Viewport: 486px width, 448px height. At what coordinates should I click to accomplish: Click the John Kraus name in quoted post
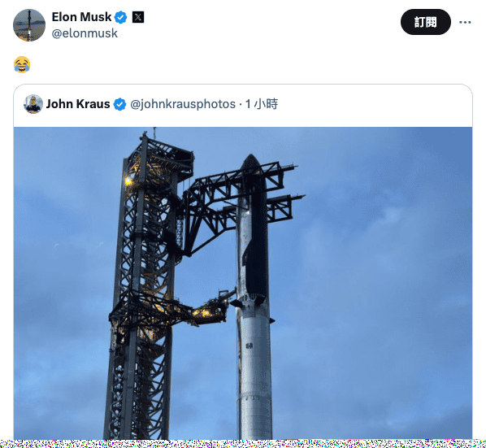point(78,104)
